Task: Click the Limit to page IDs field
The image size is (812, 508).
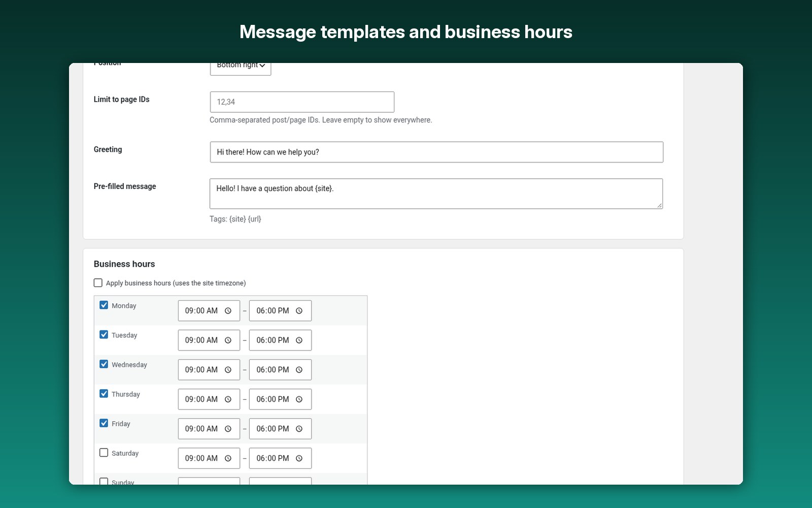Action: (302, 102)
